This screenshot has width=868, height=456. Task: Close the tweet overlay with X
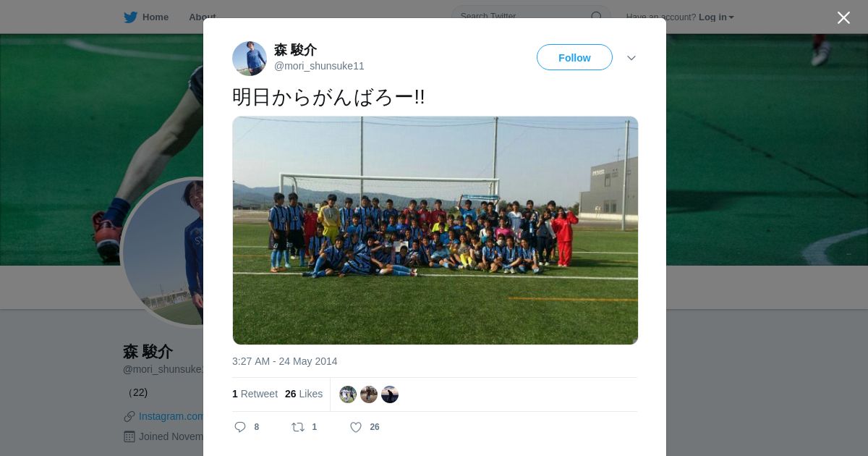point(843,17)
